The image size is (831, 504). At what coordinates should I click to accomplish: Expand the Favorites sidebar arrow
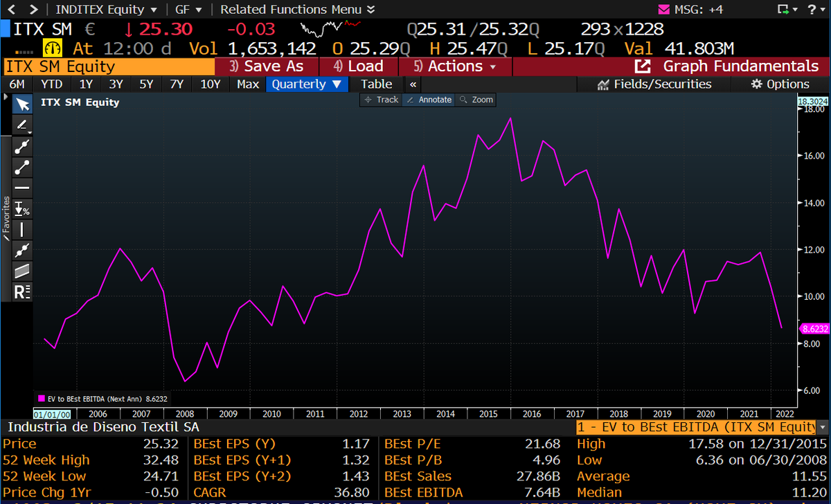coord(6,98)
